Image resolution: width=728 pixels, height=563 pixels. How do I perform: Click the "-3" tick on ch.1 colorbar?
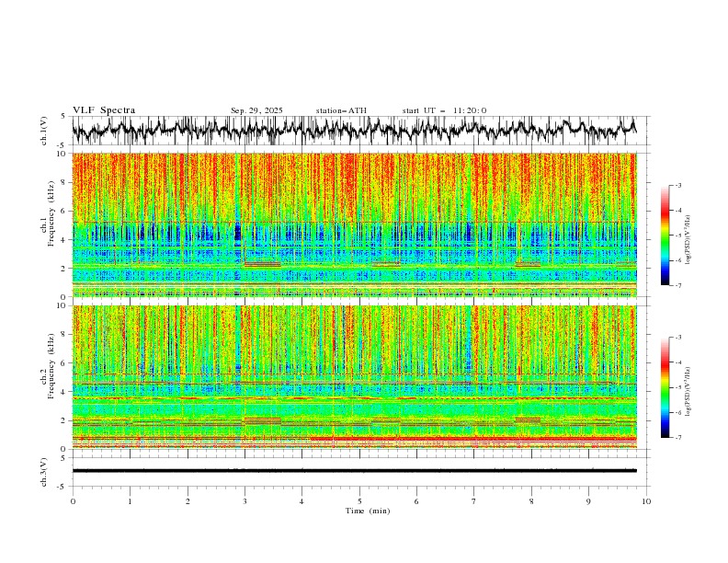click(x=678, y=185)
